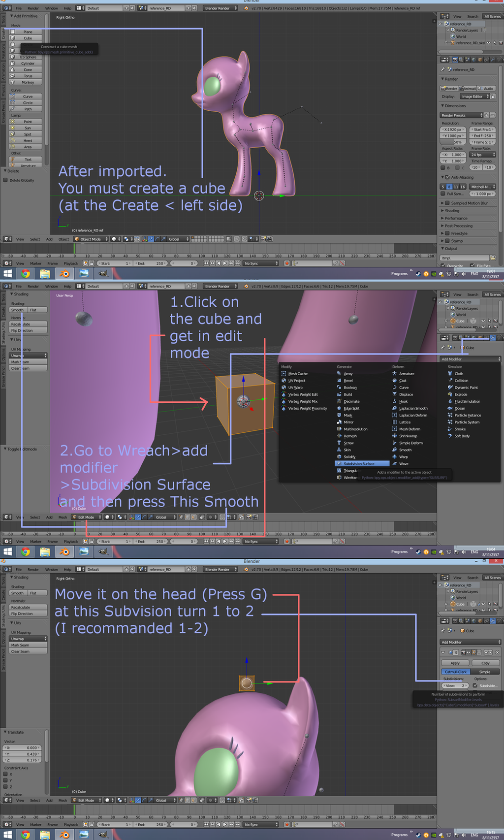Enable Z constraint axis in Translate panel

[5, 787]
